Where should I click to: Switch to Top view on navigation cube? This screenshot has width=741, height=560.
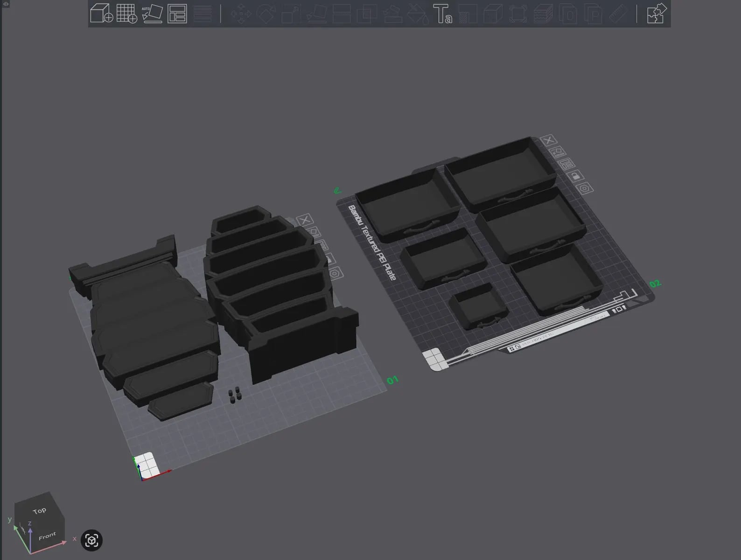tap(39, 511)
